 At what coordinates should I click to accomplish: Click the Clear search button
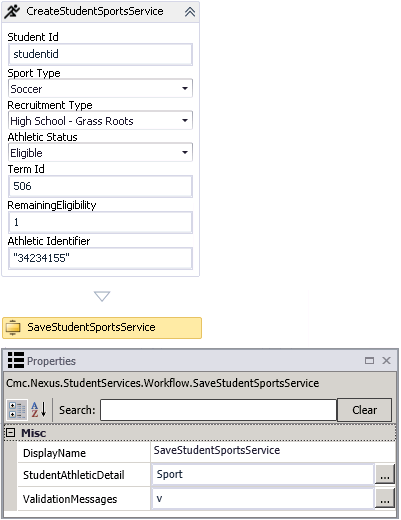click(364, 410)
